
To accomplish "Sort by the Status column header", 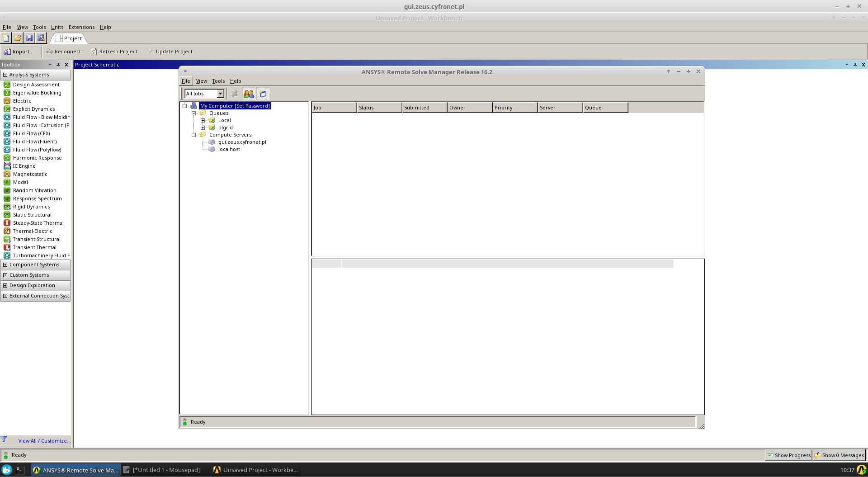I will click(379, 108).
